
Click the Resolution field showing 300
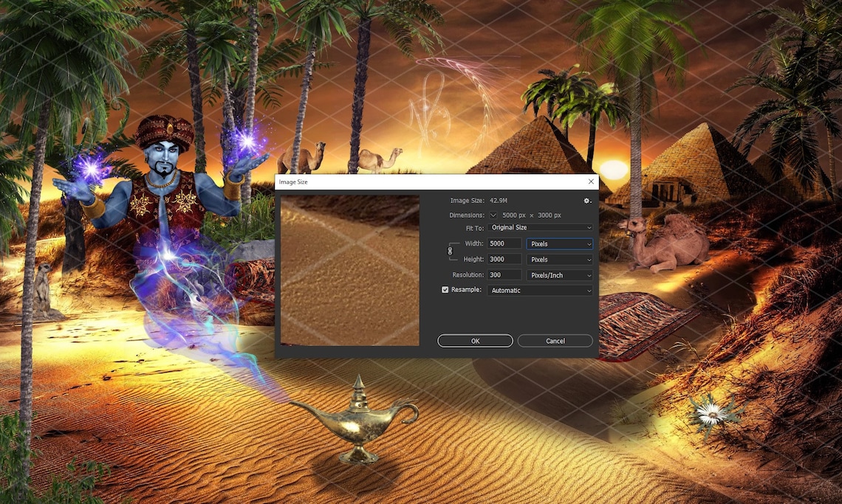(x=503, y=275)
